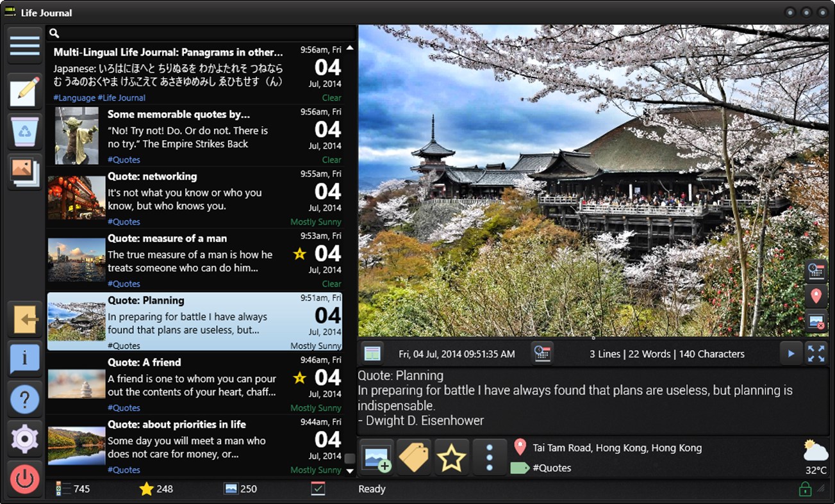Click the map pin icon beside the photo
Image resolution: width=835 pixels, height=504 pixels.
816,296
